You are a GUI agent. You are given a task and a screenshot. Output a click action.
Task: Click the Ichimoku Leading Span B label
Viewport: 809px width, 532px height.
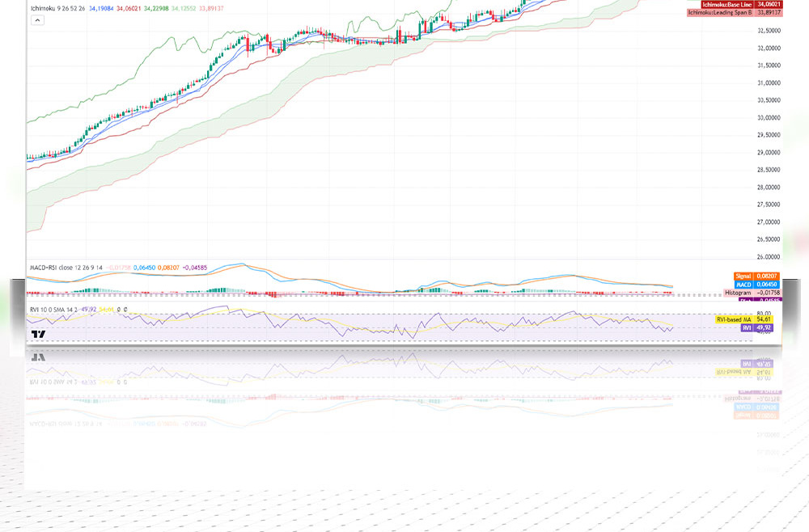735,13
